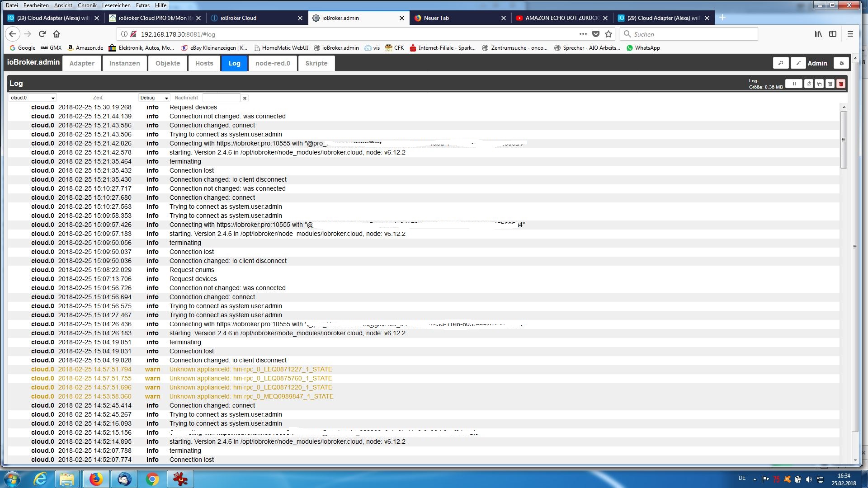This screenshot has height=488, width=868.
Task: Launch Internet Explorer from taskbar
Action: coord(40,479)
